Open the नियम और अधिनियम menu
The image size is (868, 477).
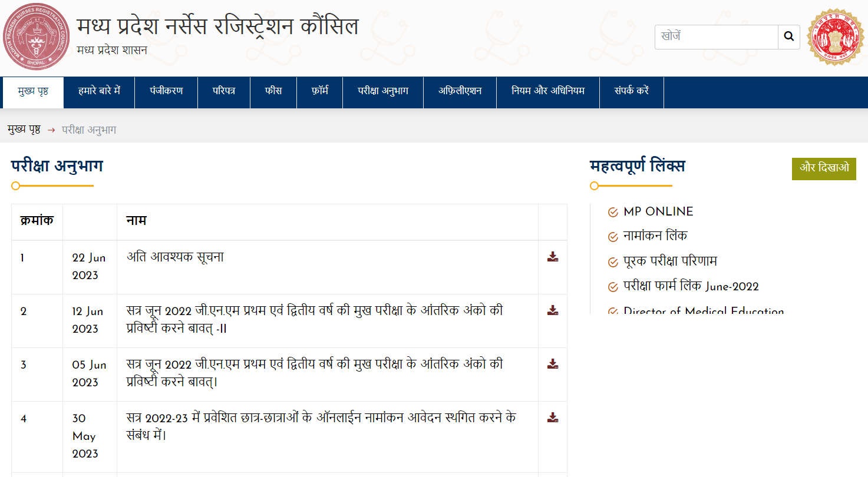[548, 91]
